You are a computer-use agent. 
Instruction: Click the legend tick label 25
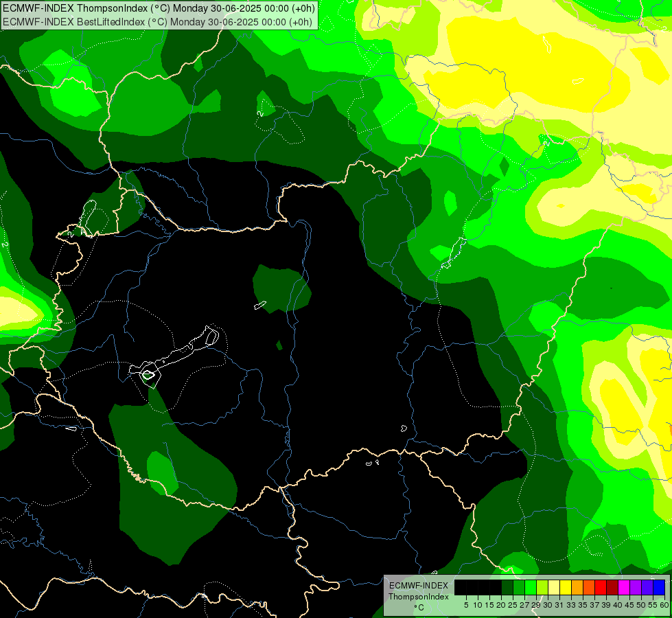(513, 605)
